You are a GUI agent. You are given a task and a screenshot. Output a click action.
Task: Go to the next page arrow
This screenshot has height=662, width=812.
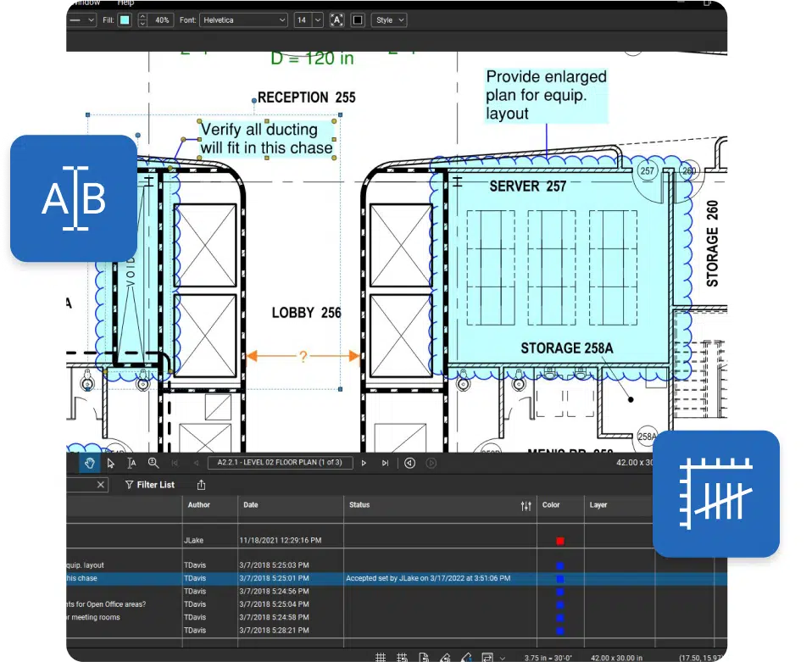364,463
